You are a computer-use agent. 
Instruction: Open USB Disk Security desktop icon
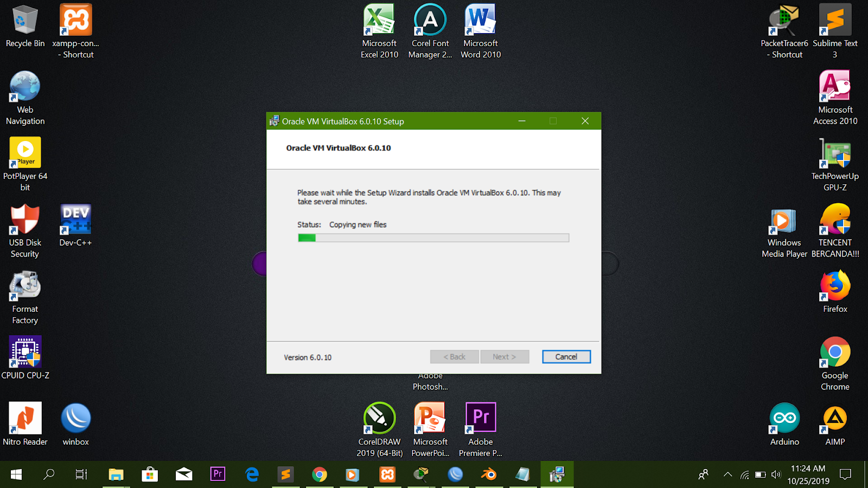click(25, 231)
